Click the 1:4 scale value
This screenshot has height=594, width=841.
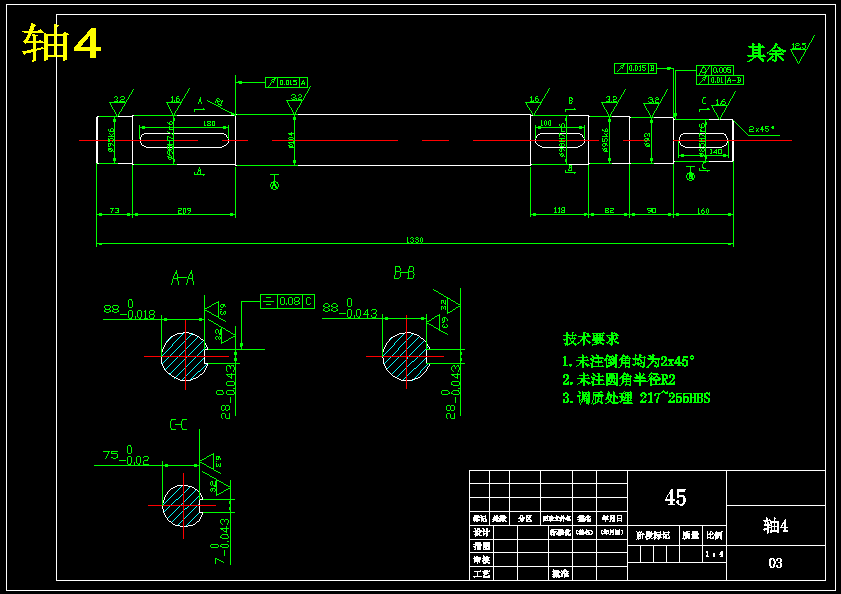714,554
